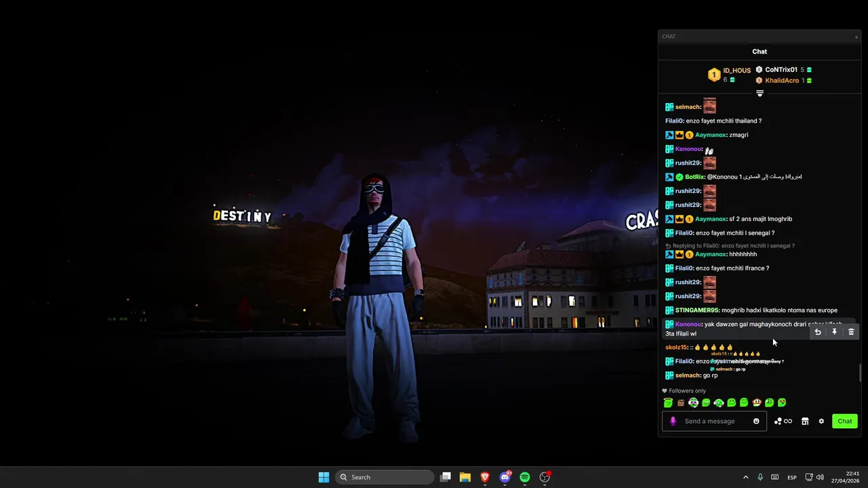This screenshot has width=868, height=488.
Task: Reply to Kononou's highlighted message
Action: pyautogui.click(x=818, y=331)
